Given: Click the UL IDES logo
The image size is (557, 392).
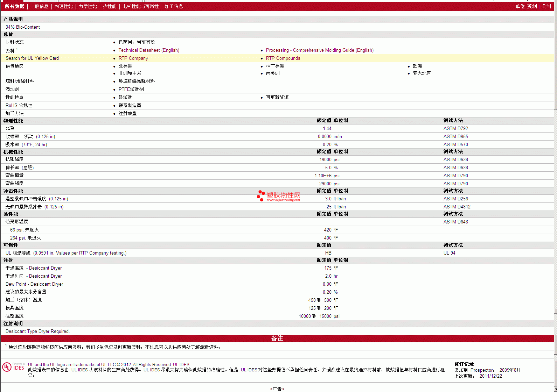Looking at the screenshot, I should (x=13, y=367).
